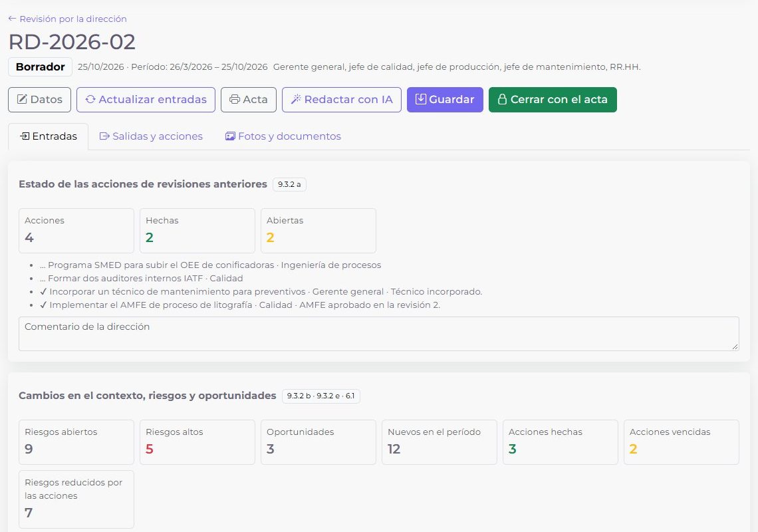The width and height of the screenshot is (758, 532).
Task: Click the Comentario de la dirección field
Action: (378, 334)
